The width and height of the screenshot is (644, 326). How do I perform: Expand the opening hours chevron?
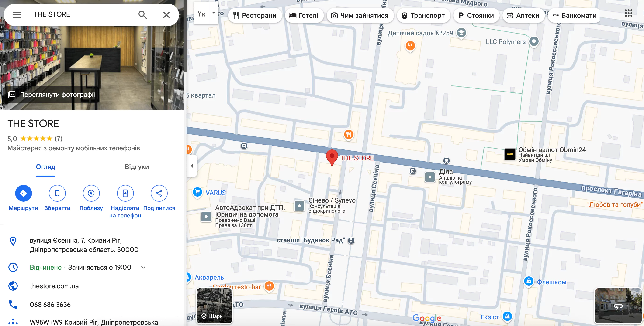[143, 267]
